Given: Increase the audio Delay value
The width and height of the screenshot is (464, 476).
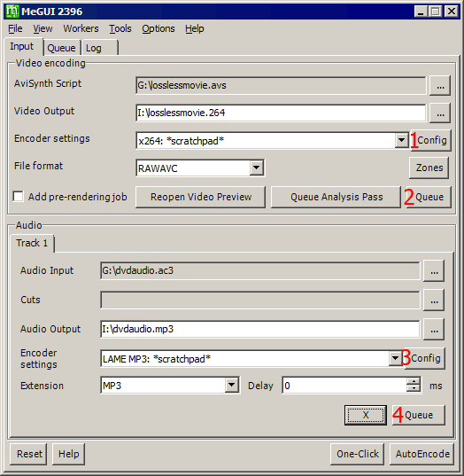Looking at the screenshot, I should coord(414,382).
